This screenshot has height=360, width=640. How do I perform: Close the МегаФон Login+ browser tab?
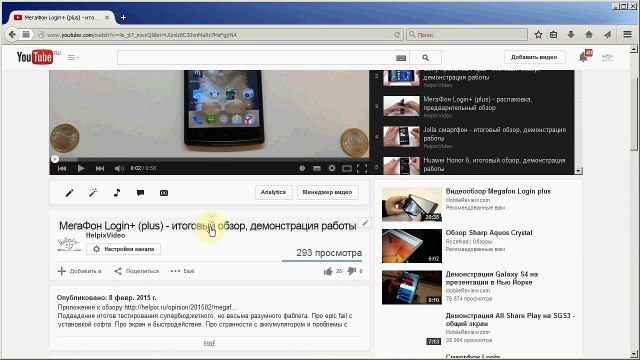[x=107, y=18]
